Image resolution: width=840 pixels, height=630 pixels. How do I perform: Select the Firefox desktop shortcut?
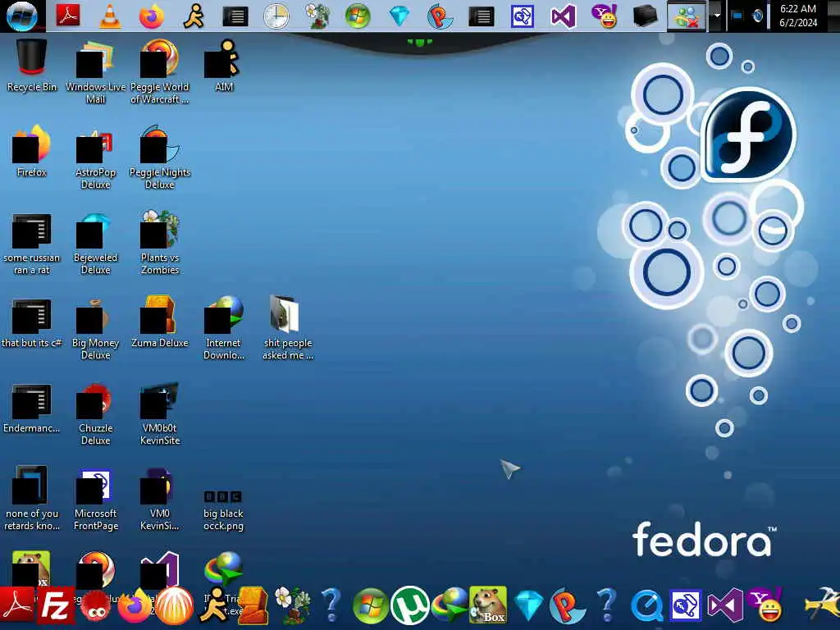coord(32,152)
